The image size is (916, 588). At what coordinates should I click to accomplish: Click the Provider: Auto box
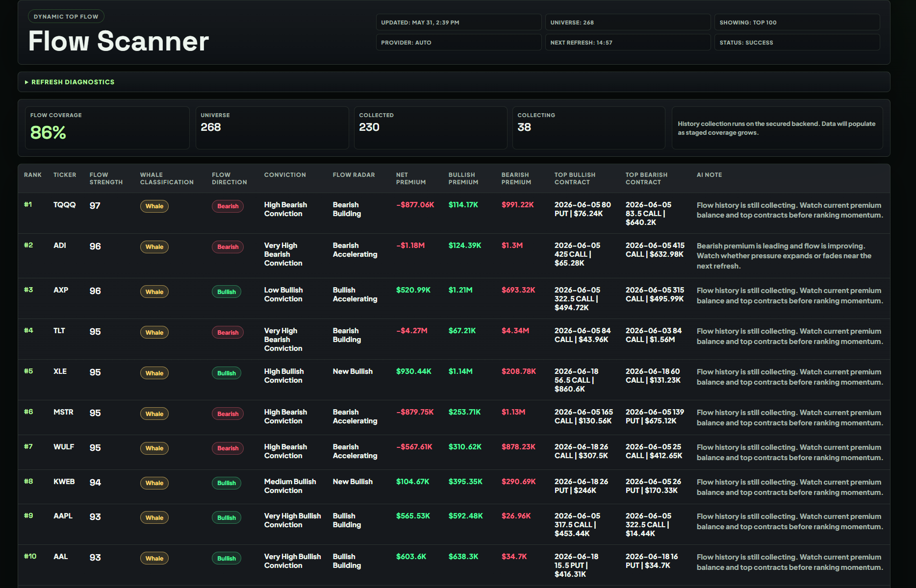pyautogui.click(x=458, y=43)
